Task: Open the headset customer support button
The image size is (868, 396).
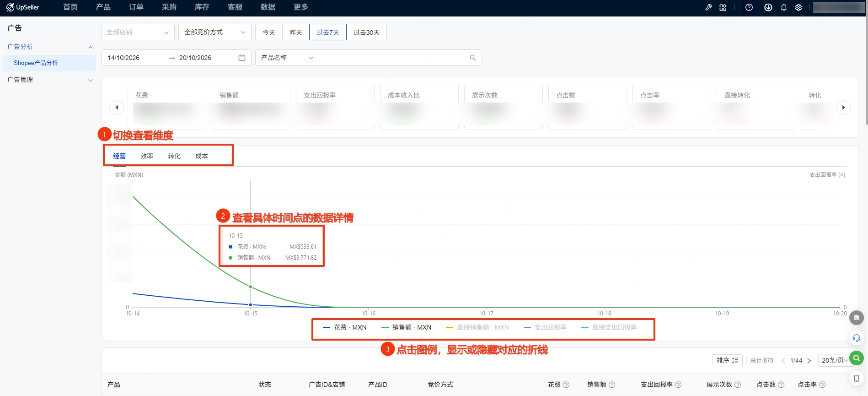Action: click(857, 338)
